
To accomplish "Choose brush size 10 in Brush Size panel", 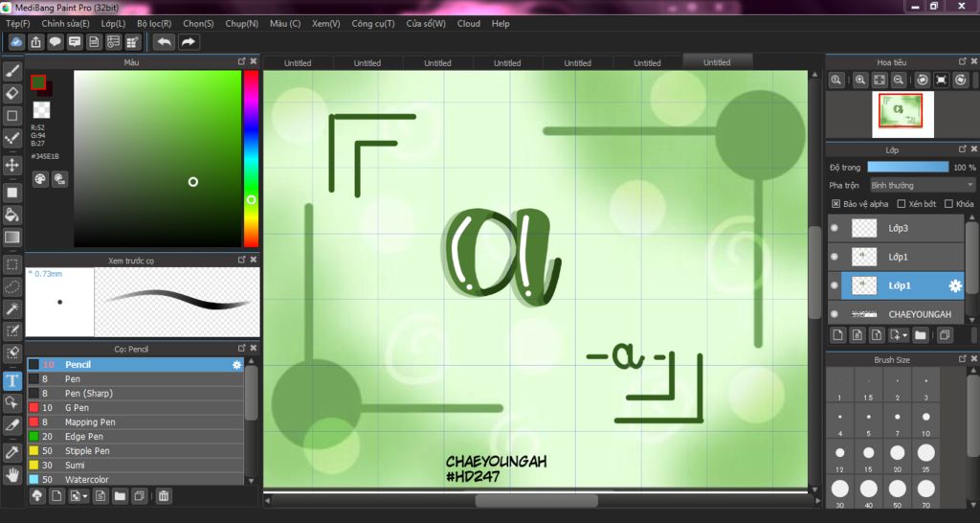I will [925, 421].
